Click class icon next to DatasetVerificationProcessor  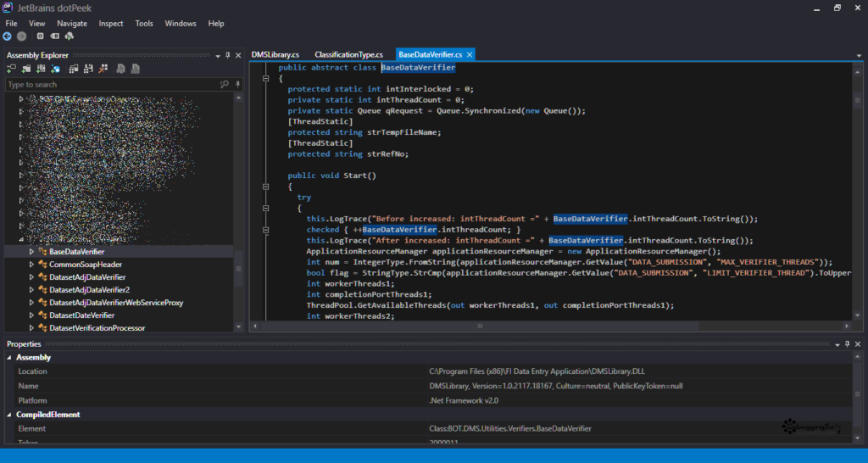[42, 328]
